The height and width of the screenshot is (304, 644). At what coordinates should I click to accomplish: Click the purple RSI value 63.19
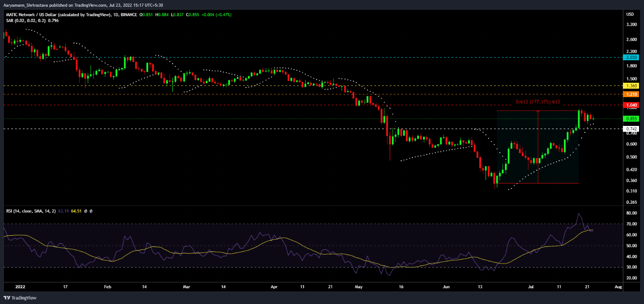click(x=63, y=210)
